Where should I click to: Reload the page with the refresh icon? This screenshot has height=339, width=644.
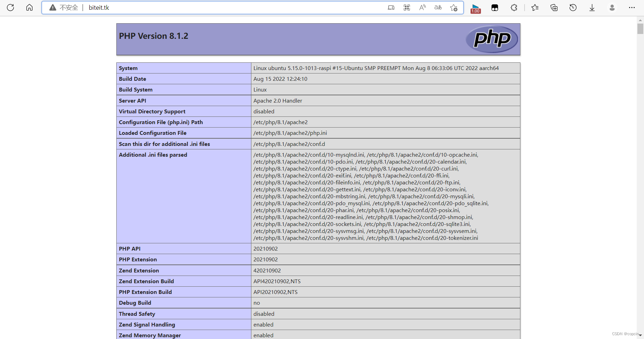point(10,8)
